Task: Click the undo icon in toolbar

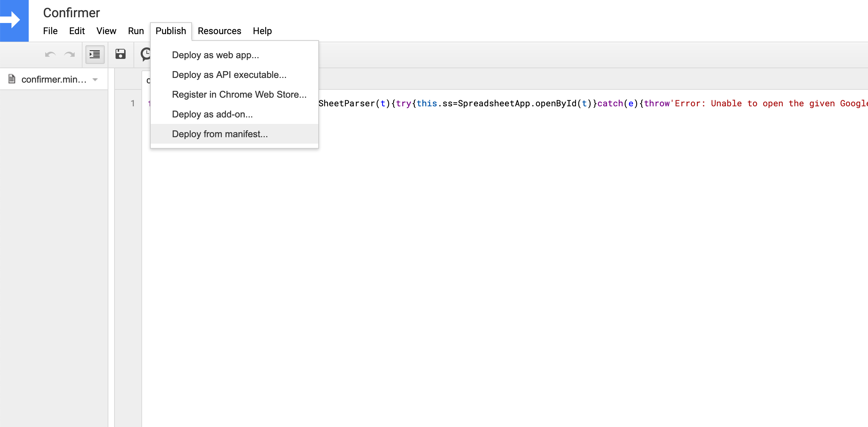Action: click(50, 54)
